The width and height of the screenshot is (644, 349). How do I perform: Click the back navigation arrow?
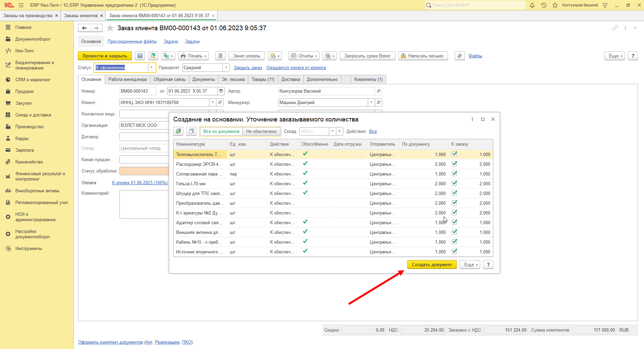click(84, 28)
